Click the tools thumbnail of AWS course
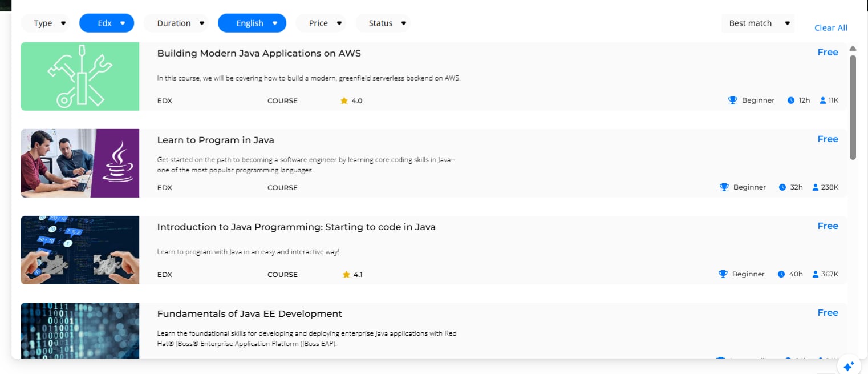The width and height of the screenshot is (868, 374). click(80, 76)
